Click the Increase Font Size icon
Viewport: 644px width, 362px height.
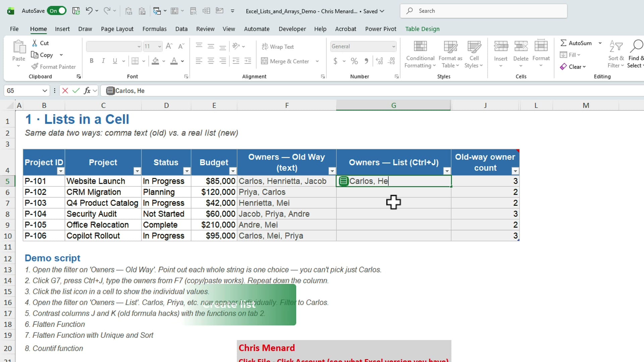169,46
